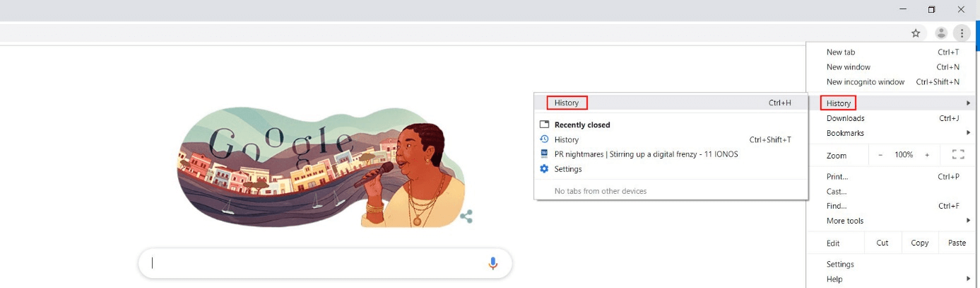The width and height of the screenshot is (980, 288).
Task: Decrease zoom with the minus button
Action: click(x=880, y=154)
